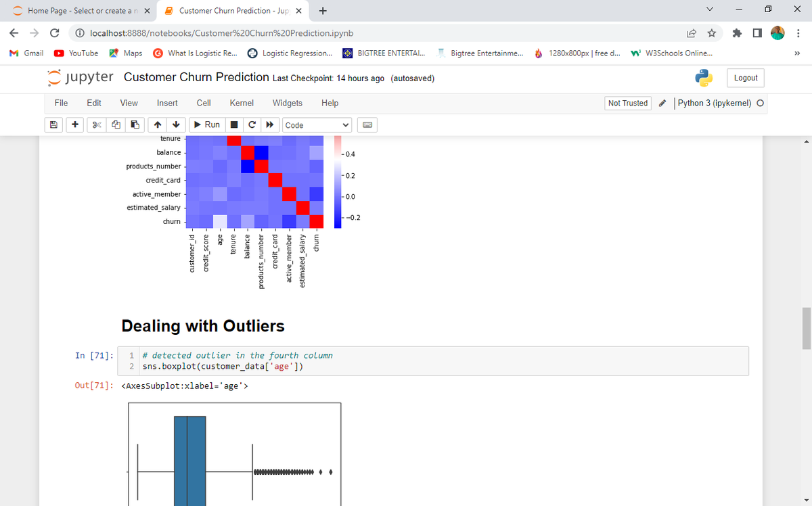
Task: Open the Maps bookmark
Action: tap(126, 53)
